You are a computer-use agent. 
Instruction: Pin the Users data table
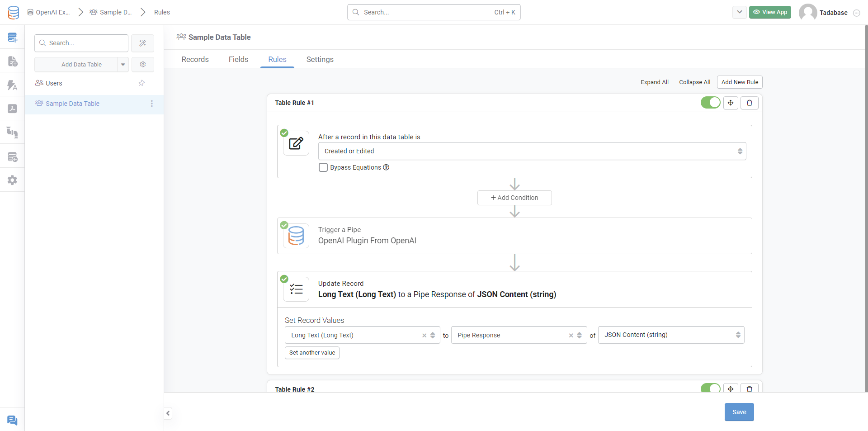142,83
